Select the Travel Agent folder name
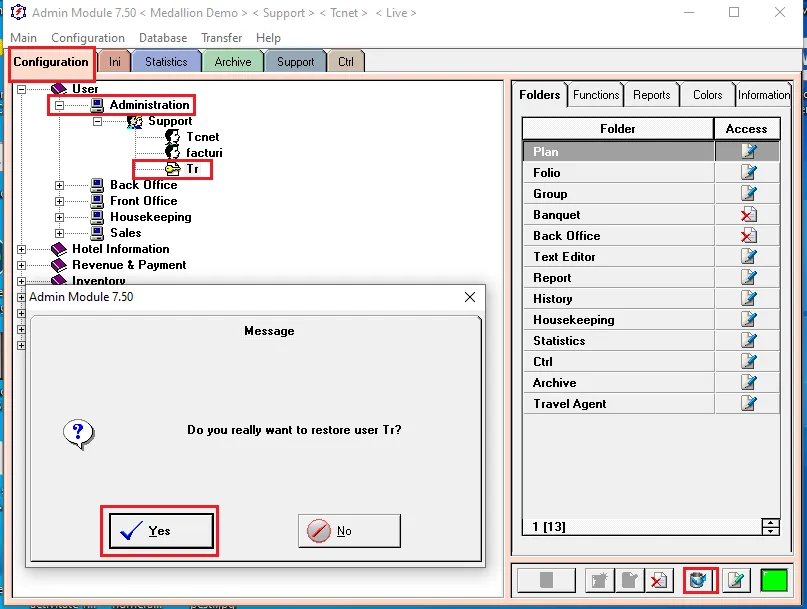 pyautogui.click(x=569, y=404)
